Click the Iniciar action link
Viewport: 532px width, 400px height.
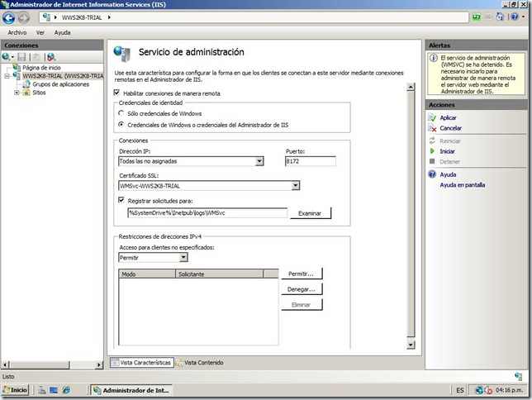pos(447,151)
